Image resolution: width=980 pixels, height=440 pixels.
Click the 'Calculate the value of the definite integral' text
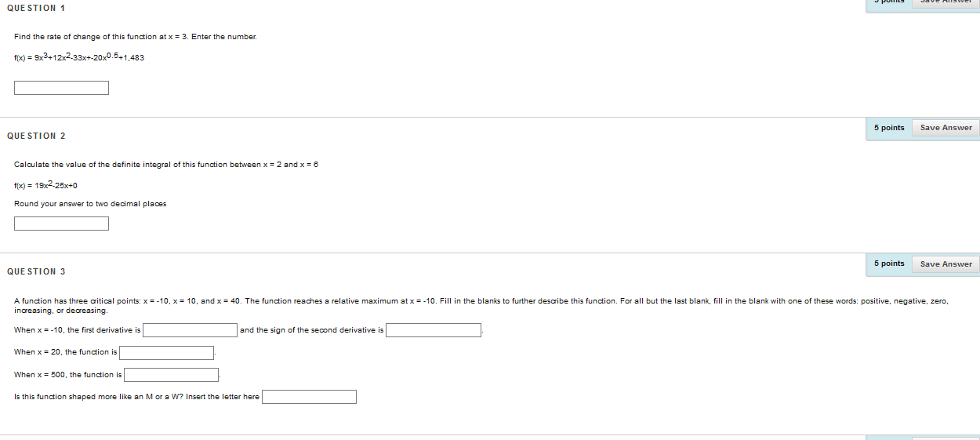pos(165,165)
